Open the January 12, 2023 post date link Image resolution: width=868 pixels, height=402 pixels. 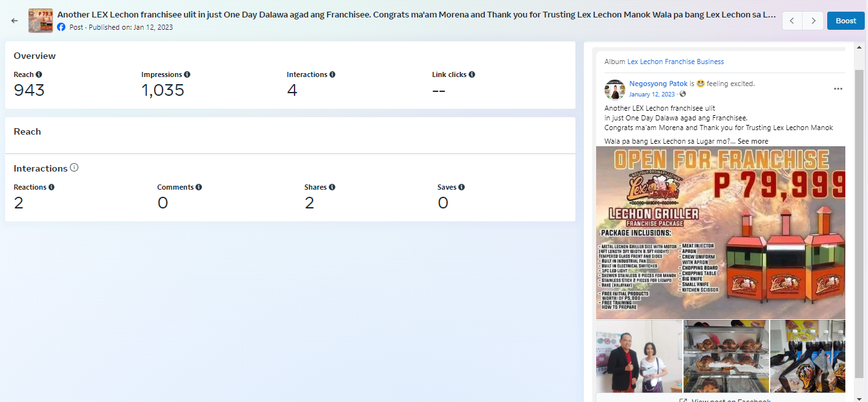click(x=652, y=94)
